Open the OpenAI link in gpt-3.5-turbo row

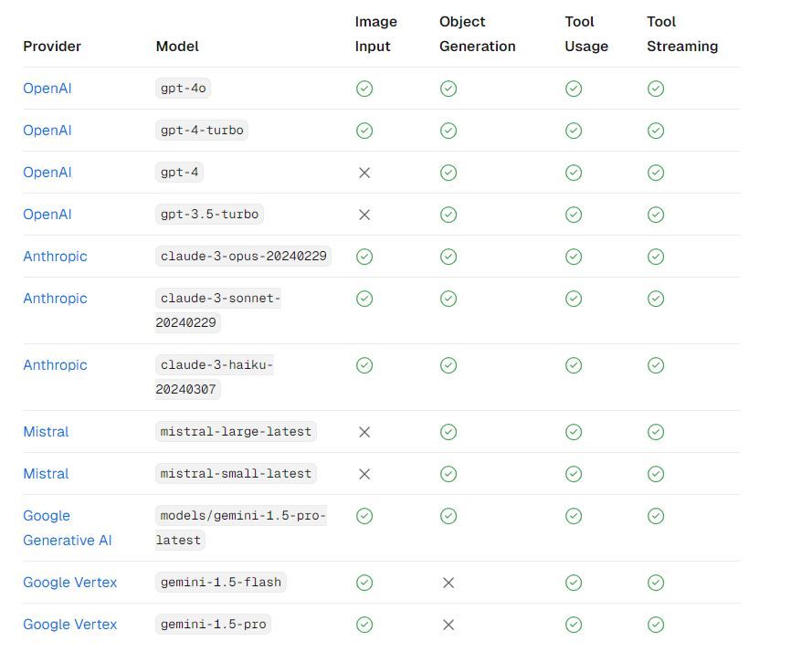point(47,215)
